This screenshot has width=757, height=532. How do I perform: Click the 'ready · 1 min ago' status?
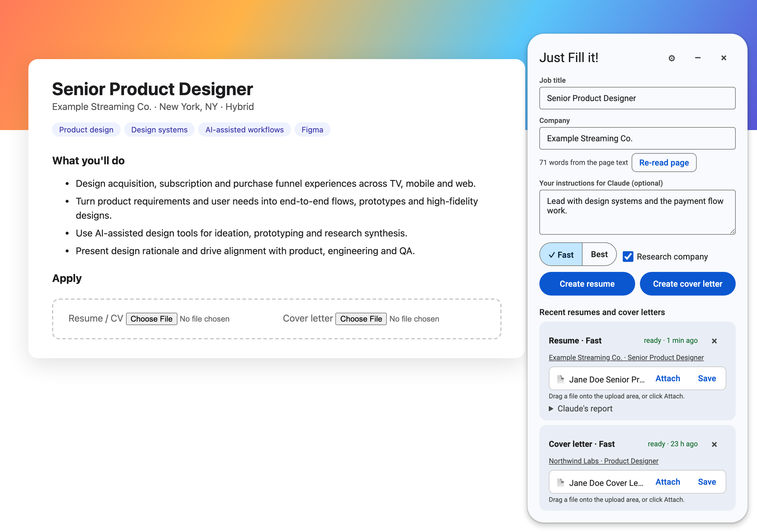pyautogui.click(x=671, y=340)
